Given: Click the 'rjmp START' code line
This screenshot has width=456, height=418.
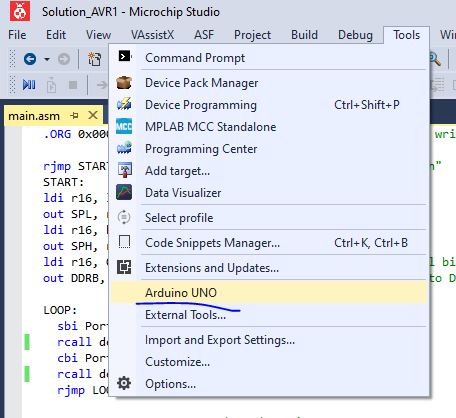Looking at the screenshot, I should pos(76,166).
